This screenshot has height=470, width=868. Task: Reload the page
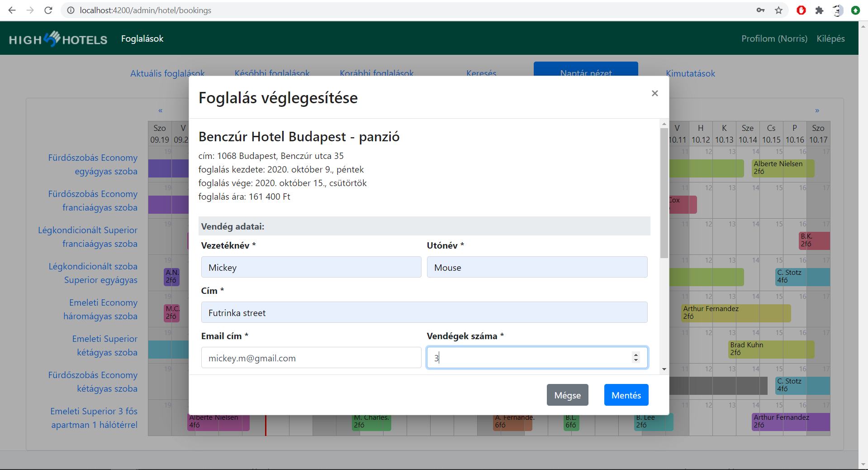coord(48,10)
